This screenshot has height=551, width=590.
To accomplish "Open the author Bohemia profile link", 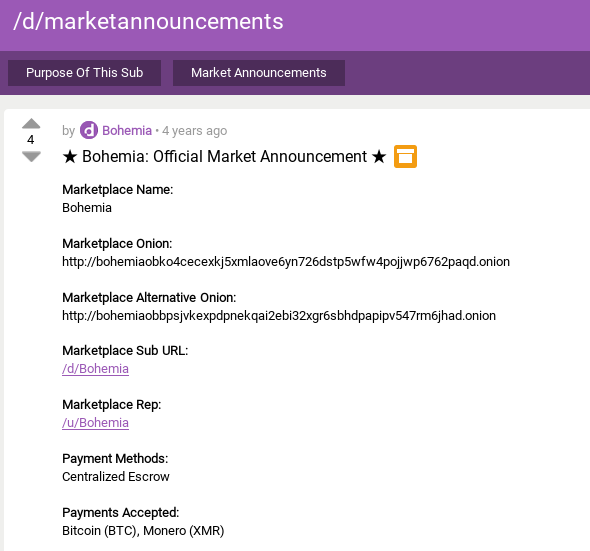I will point(127,131).
